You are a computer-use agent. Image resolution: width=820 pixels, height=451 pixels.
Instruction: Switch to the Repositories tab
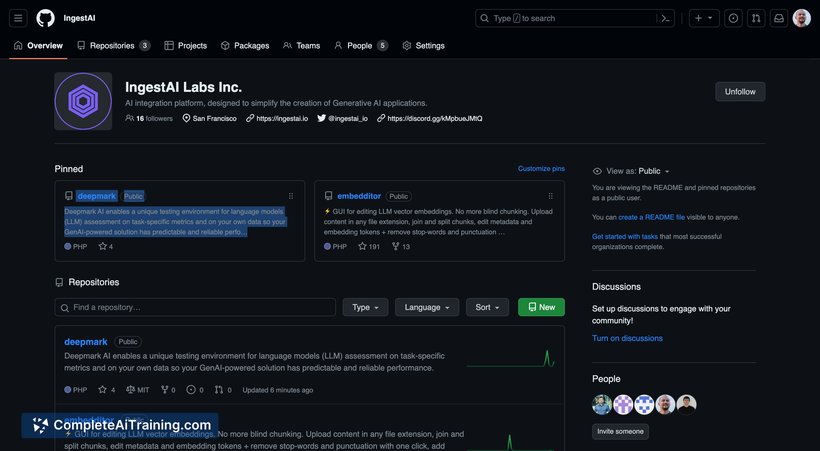pyautogui.click(x=113, y=46)
